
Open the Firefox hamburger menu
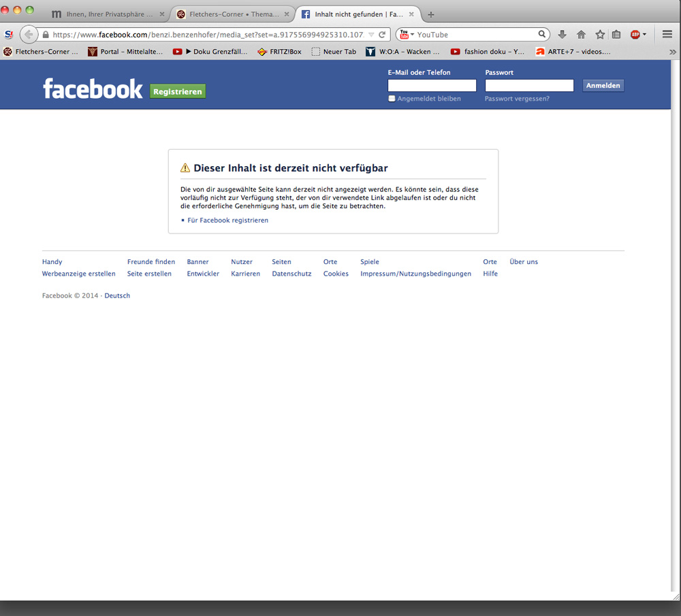667,35
